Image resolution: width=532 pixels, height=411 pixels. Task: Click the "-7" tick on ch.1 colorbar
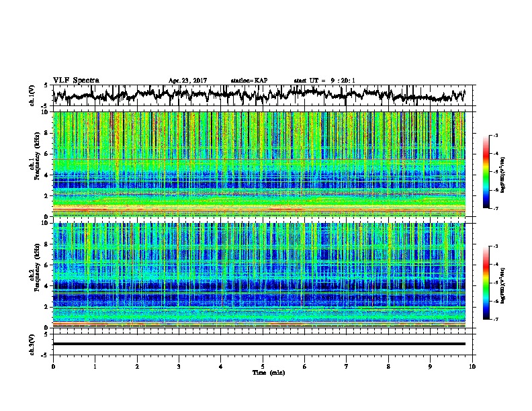(495, 208)
